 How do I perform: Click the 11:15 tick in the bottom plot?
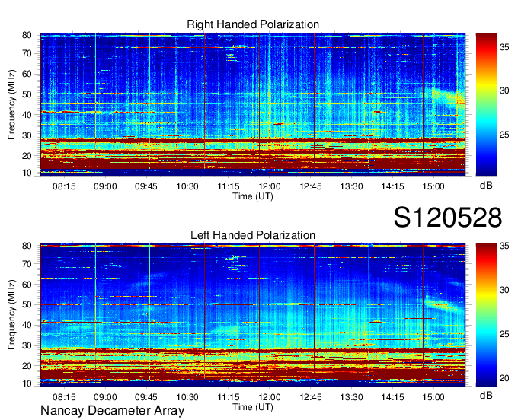[x=229, y=397]
